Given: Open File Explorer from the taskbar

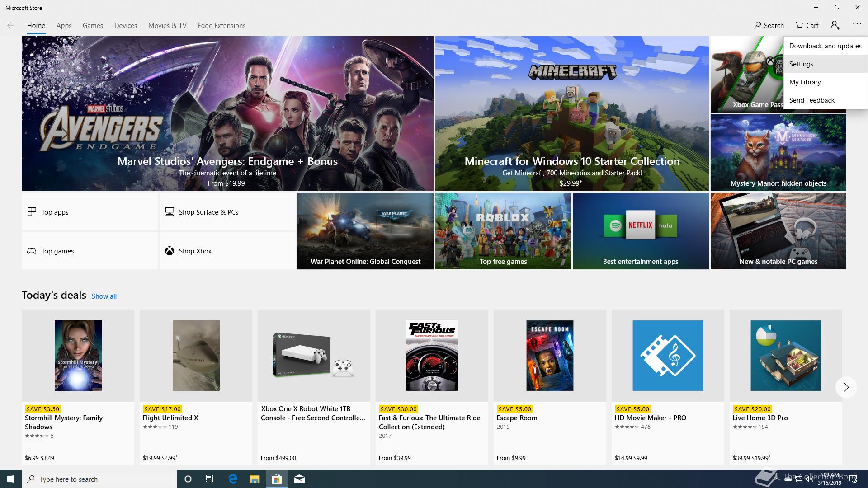Looking at the screenshot, I should point(255,479).
